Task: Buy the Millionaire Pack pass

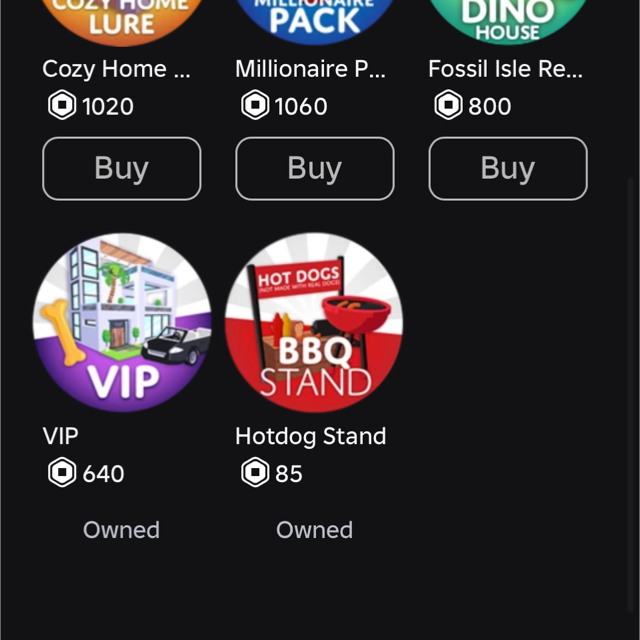Action: (315, 169)
